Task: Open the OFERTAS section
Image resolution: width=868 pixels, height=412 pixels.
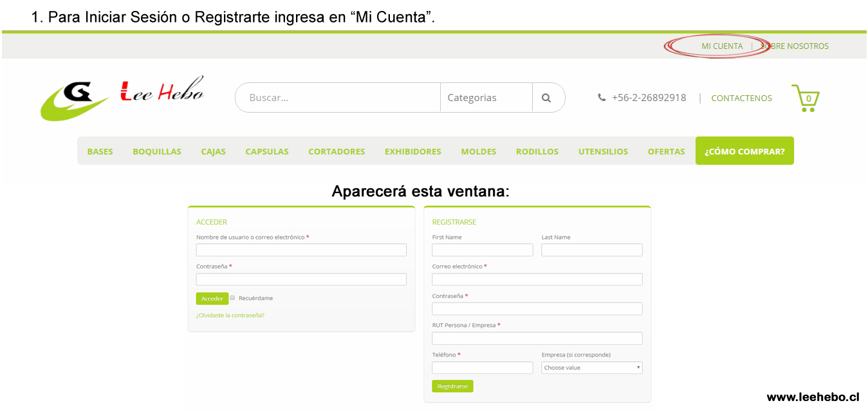Action: coord(666,151)
